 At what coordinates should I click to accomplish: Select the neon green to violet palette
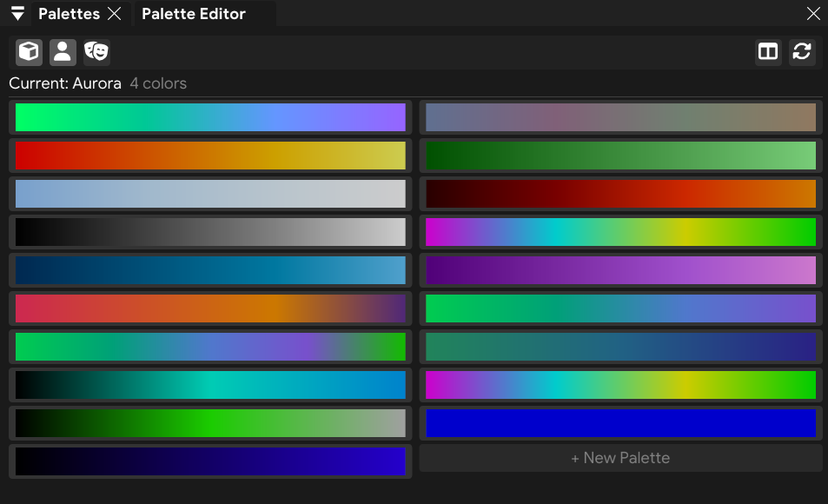click(210, 117)
